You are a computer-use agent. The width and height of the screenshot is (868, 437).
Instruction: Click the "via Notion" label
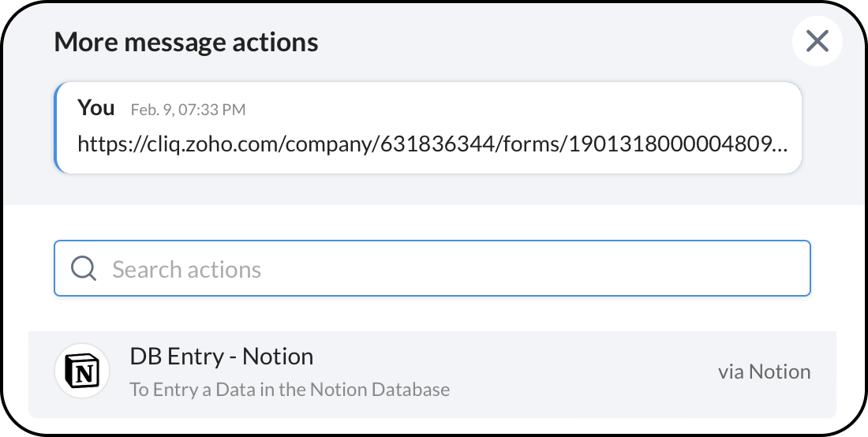click(764, 372)
